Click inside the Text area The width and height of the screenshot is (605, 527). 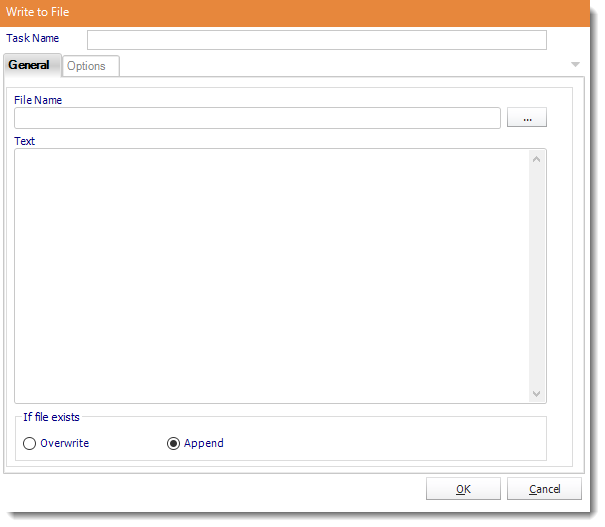pos(272,276)
